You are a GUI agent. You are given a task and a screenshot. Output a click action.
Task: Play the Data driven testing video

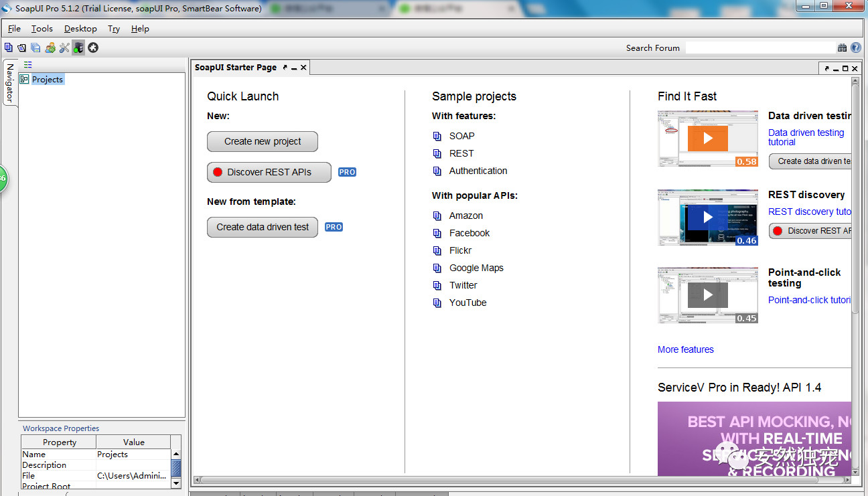tap(708, 139)
